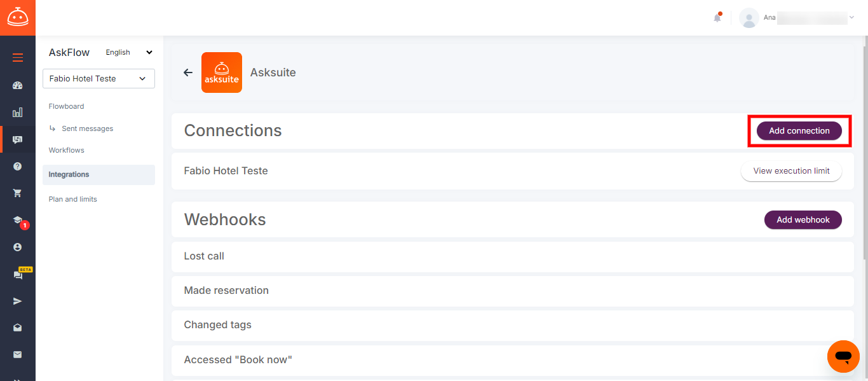Image resolution: width=868 pixels, height=381 pixels.
Task: Select Flowboard in the side menu
Action: tap(67, 106)
